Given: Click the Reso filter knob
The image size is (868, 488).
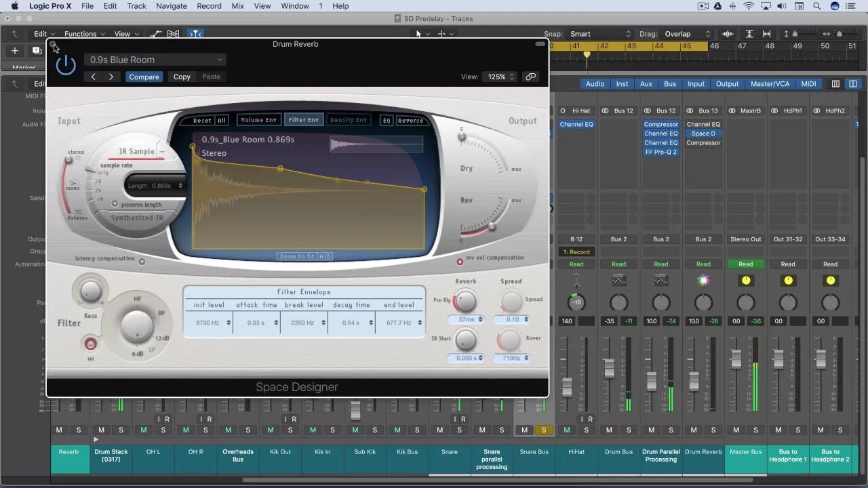Looking at the screenshot, I should [90, 291].
